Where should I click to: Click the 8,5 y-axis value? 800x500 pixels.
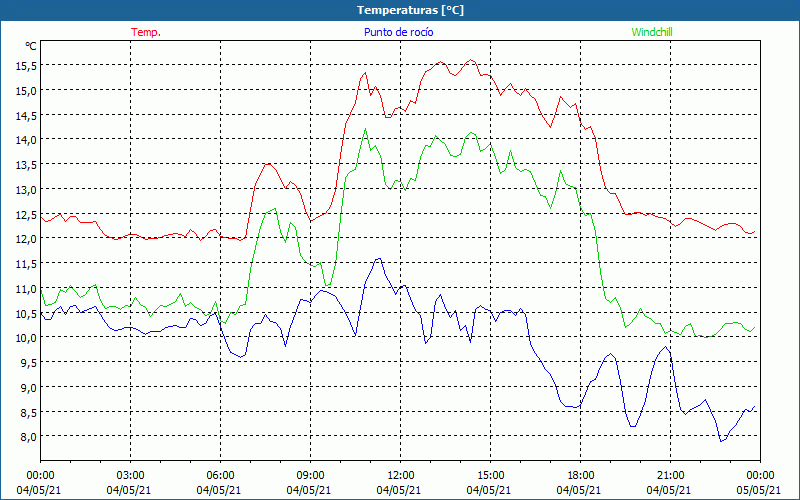click(28, 412)
